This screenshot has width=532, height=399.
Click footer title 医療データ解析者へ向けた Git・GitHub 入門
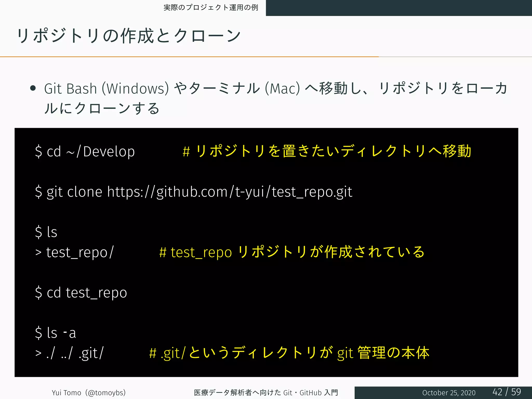[x=266, y=393]
